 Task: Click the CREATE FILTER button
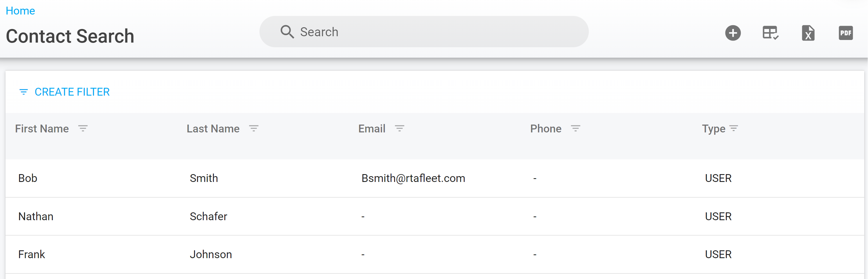click(64, 92)
